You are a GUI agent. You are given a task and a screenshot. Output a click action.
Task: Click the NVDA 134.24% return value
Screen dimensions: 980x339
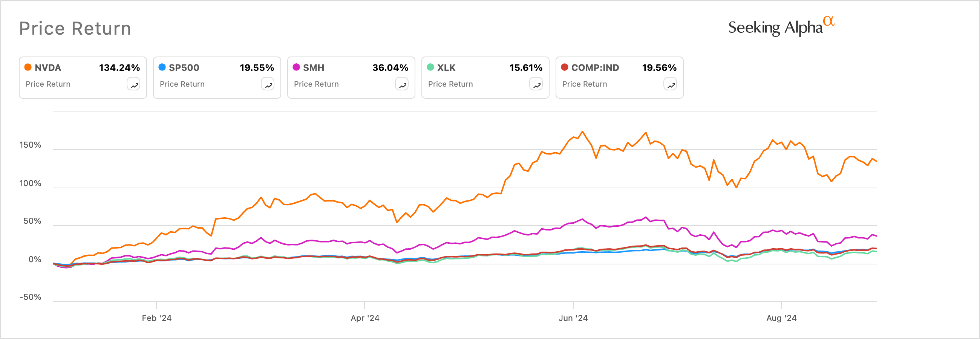click(x=119, y=68)
